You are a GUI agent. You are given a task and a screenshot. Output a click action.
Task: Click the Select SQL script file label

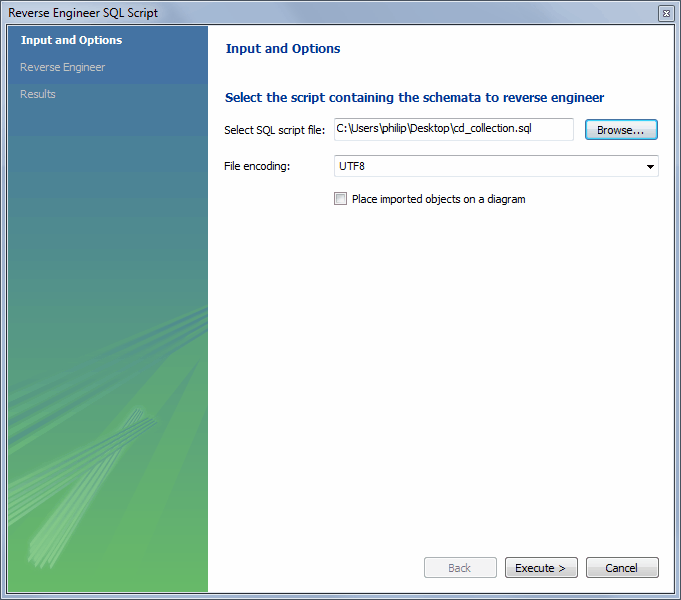pyautogui.click(x=275, y=130)
